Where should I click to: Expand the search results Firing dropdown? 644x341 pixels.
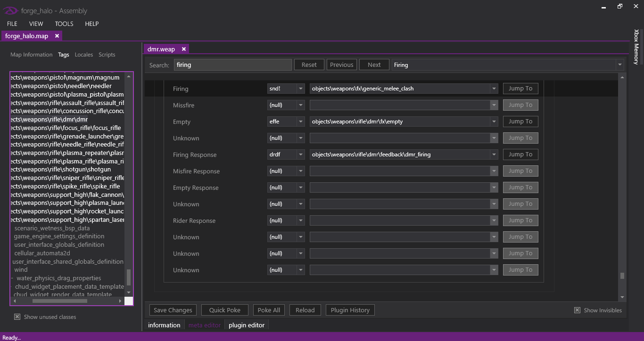pyautogui.click(x=619, y=65)
